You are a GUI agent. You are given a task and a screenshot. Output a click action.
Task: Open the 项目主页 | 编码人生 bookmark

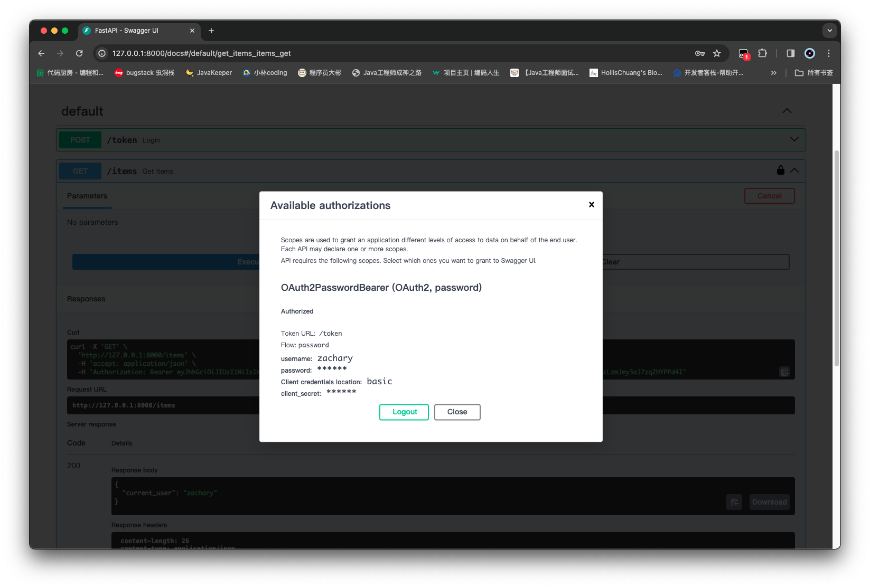[465, 73]
